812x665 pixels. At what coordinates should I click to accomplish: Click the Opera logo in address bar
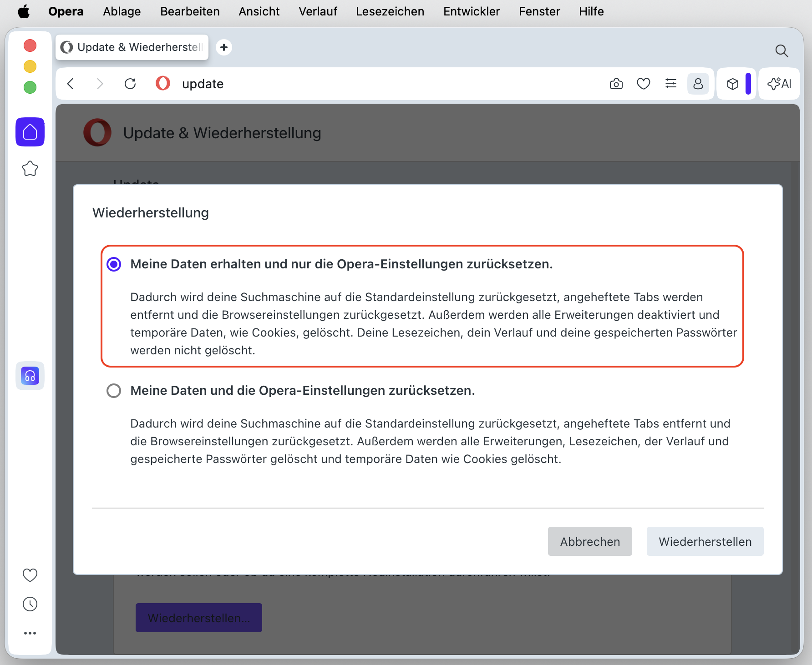tap(162, 83)
